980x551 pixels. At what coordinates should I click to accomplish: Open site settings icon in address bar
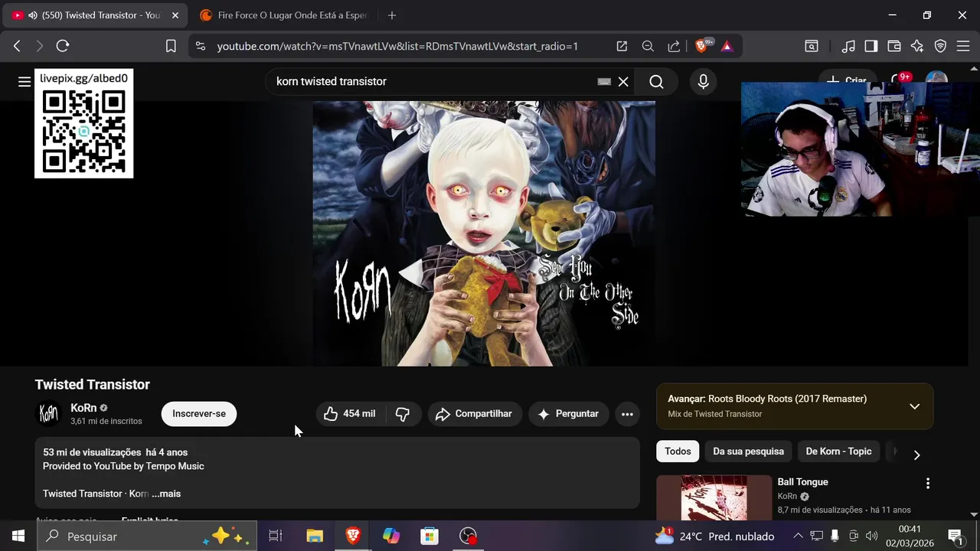(x=201, y=46)
